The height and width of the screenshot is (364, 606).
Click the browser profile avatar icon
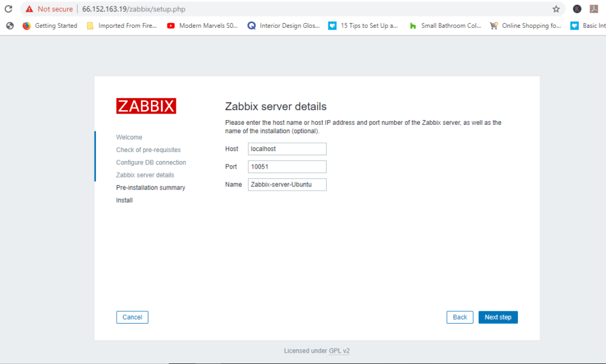(576, 9)
